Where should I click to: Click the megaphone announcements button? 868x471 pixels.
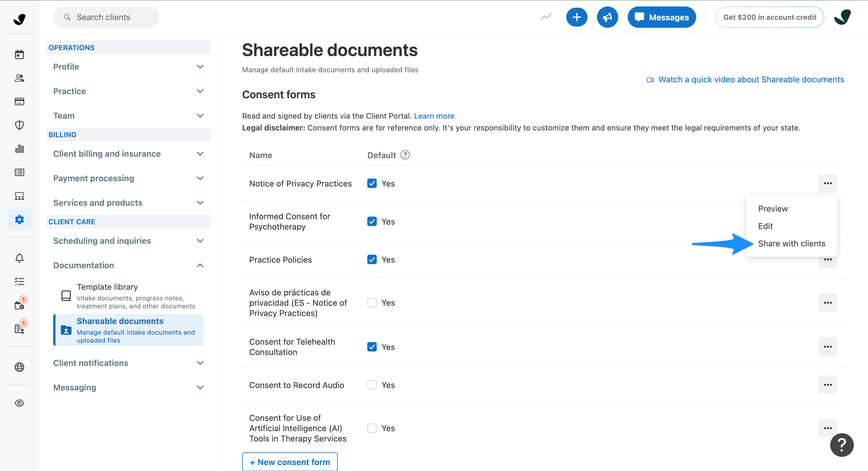point(607,17)
